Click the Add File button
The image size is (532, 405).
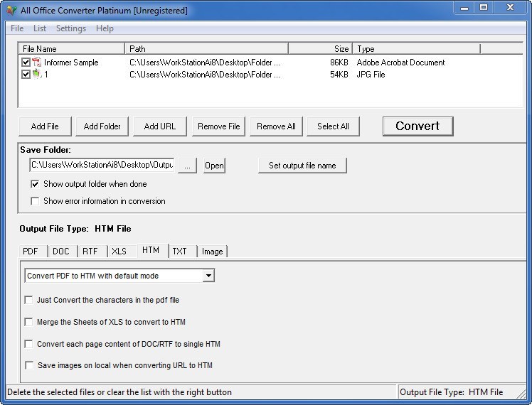[45, 126]
